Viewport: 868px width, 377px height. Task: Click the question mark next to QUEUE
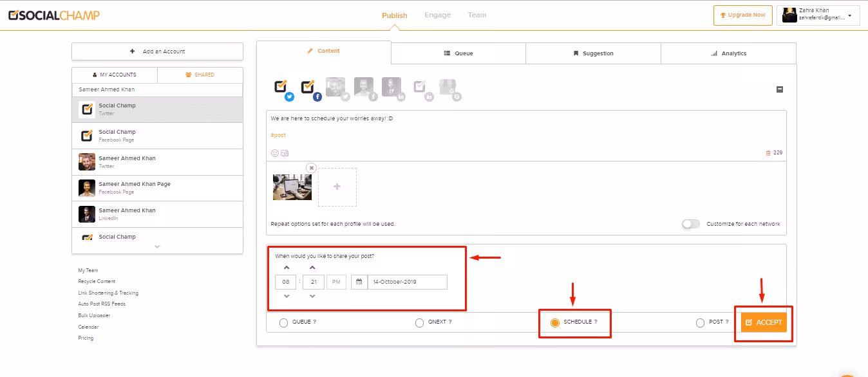click(x=314, y=322)
